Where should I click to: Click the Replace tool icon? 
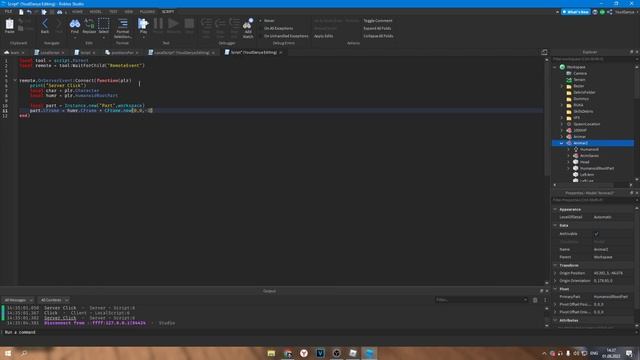tap(89, 24)
